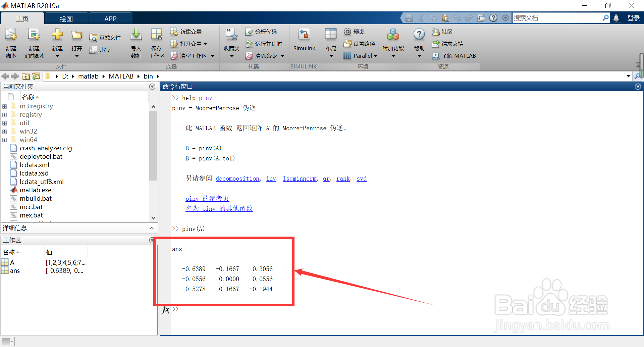Screen dimensions: 644x347
Task: Click the Open (打开) folder icon
Action: [77, 35]
